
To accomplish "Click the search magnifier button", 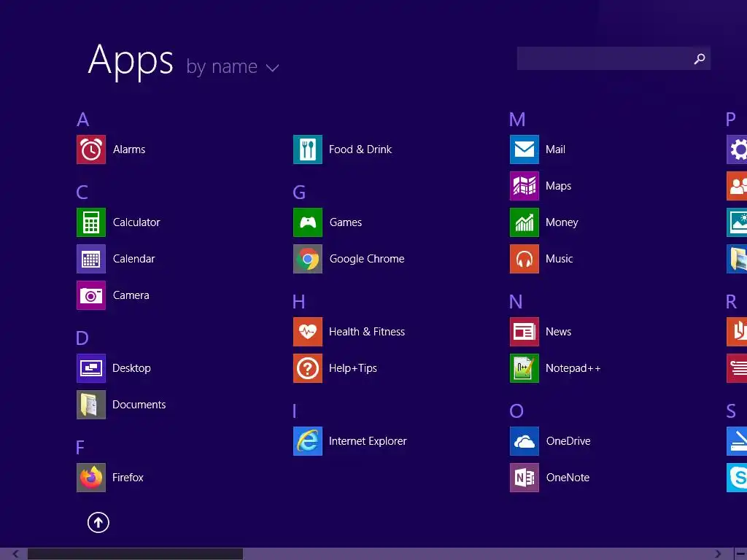I will point(700,58).
